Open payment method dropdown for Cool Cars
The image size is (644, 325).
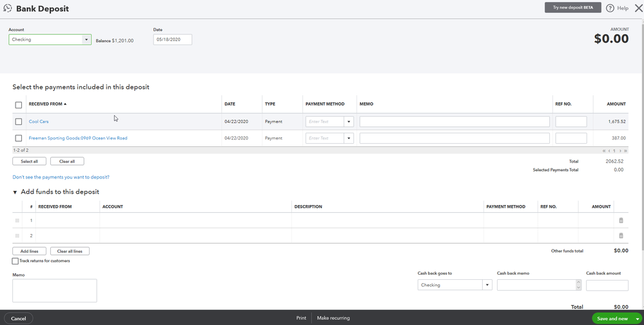coord(349,122)
